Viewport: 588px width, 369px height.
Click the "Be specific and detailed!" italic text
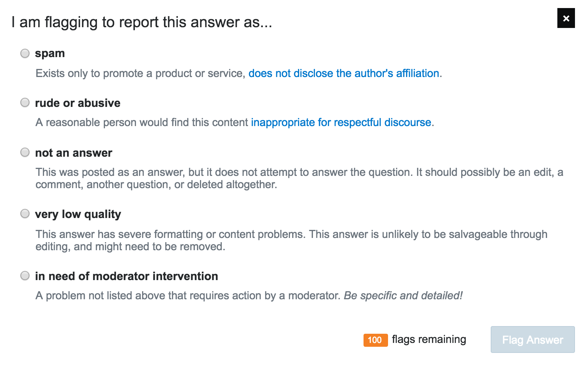pos(403,296)
